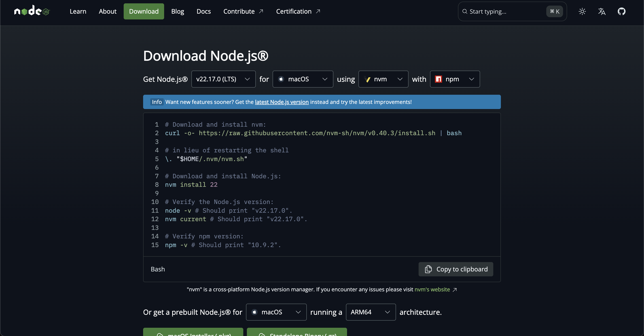
Task: Open the Docs section
Action: pyautogui.click(x=203, y=11)
